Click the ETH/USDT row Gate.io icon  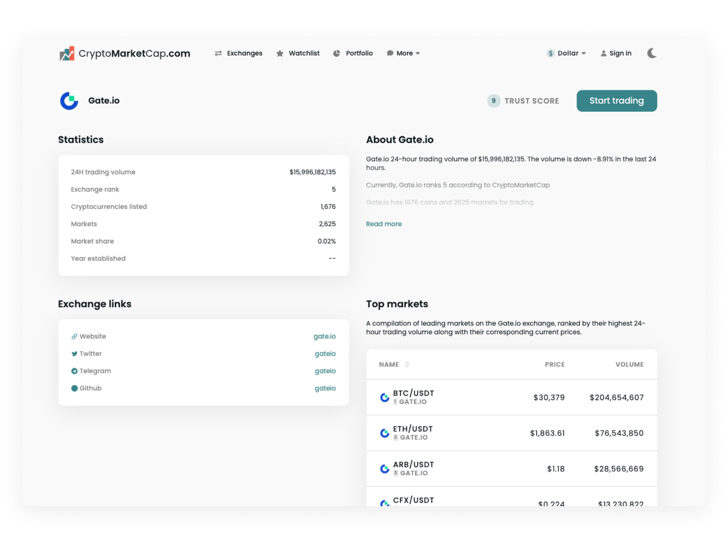pos(385,433)
